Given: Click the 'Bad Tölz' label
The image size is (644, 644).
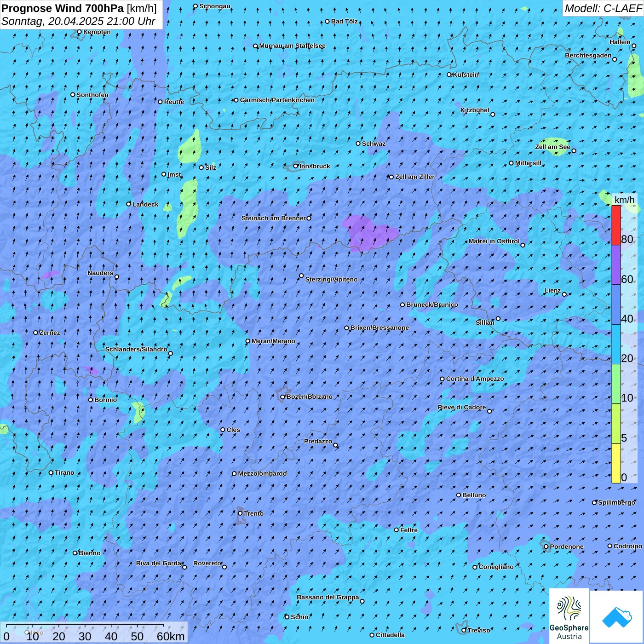Looking at the screenshot, I should click(345, 21).
